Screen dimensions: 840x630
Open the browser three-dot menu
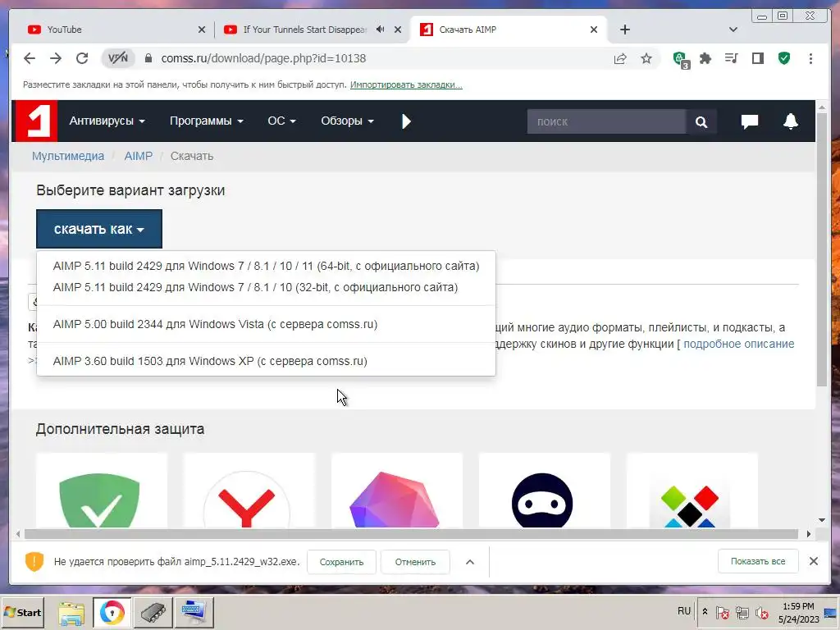point(810,58)
